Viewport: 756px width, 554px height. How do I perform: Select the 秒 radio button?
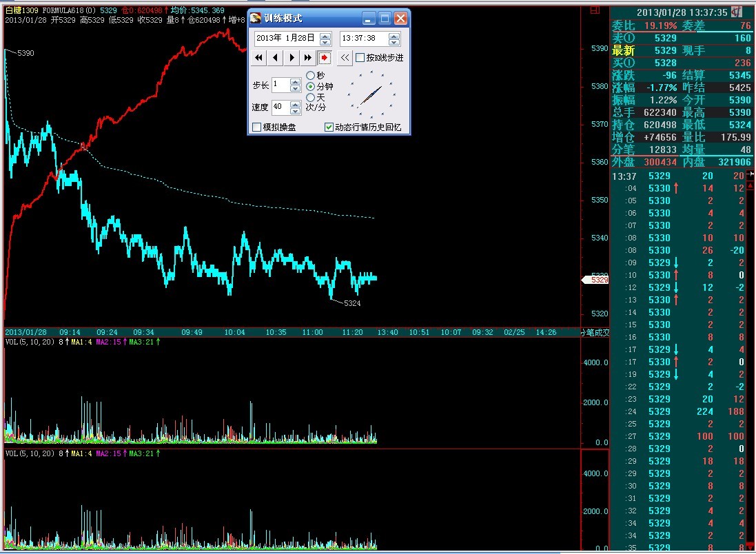pos(311,75)
